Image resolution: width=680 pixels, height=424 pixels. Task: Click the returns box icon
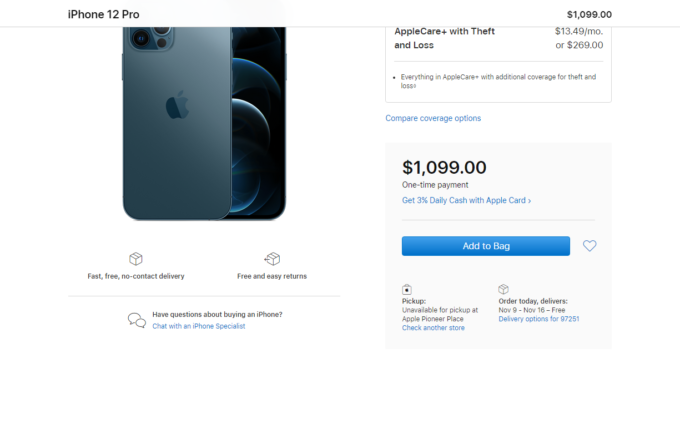coord(272,259)
